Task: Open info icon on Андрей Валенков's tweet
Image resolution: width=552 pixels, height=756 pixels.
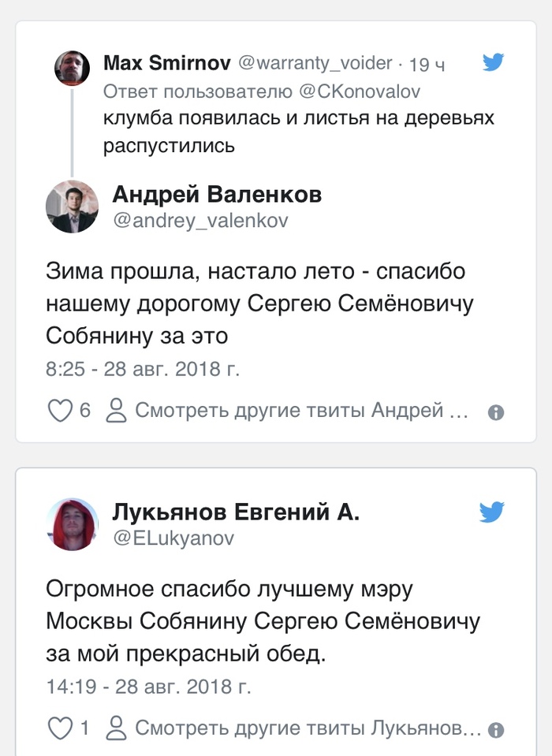Action: [x=496, y=412]
